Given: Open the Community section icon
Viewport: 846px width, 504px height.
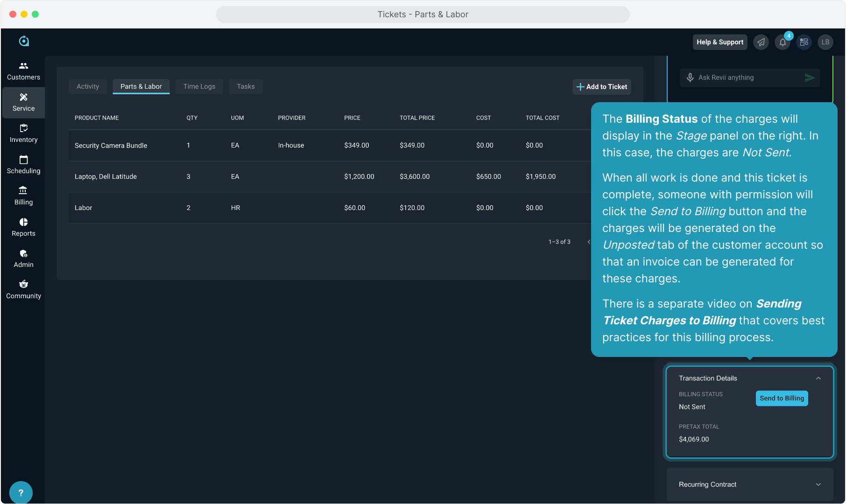Looking at the screenshot, I should click(23, 284).
